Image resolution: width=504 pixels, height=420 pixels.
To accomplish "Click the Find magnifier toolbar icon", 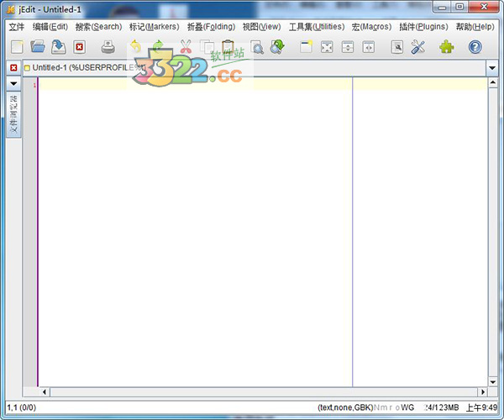I will pyautogui.click(x=256, y=48).
